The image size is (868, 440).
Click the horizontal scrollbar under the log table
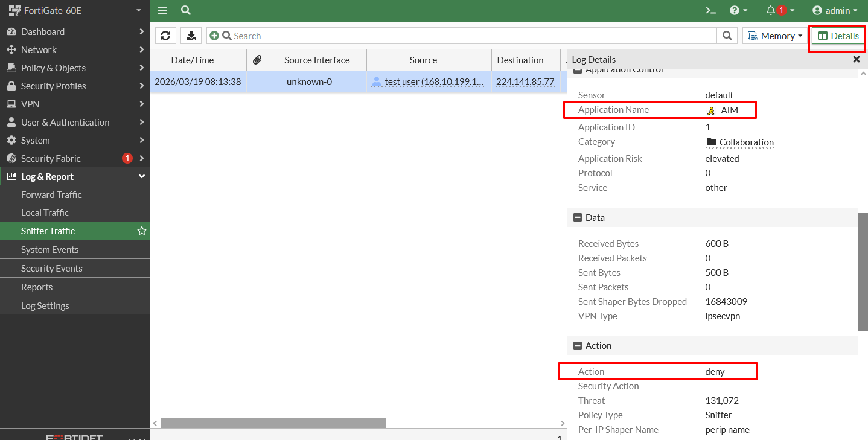(273, 423)
